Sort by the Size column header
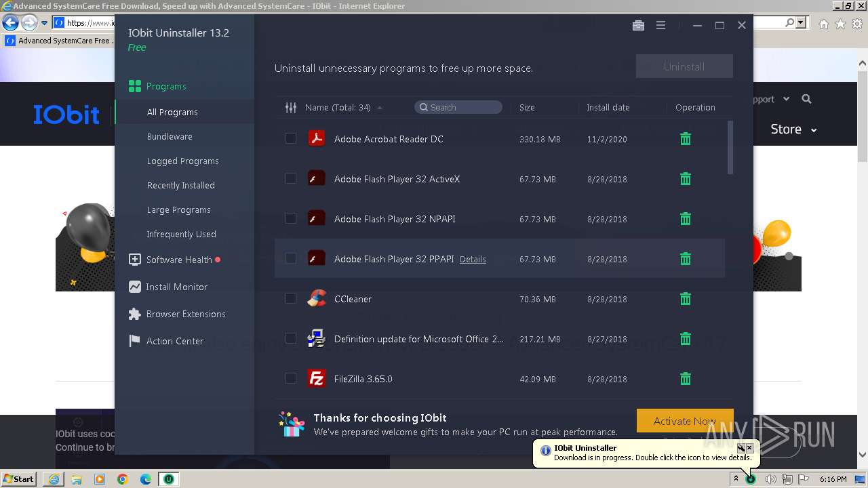Screen dimensions: 868x488 point(527,107)
